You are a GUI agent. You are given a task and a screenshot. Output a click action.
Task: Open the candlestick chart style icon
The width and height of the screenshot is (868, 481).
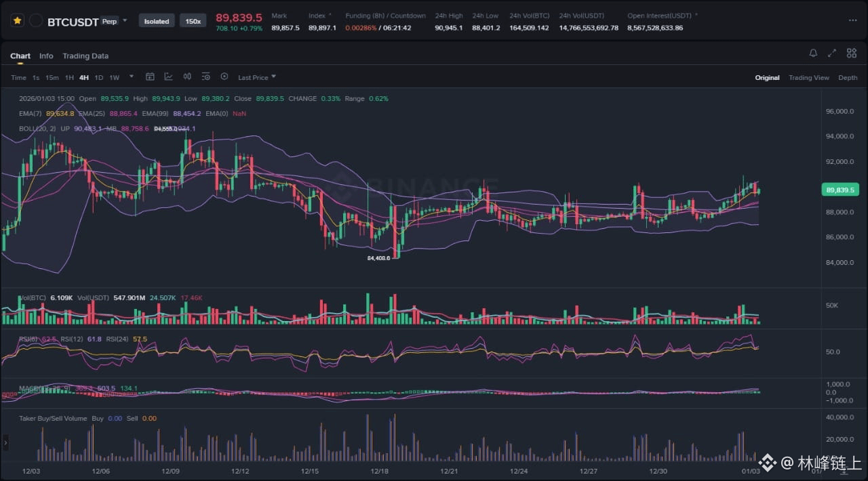pos(187,77)
